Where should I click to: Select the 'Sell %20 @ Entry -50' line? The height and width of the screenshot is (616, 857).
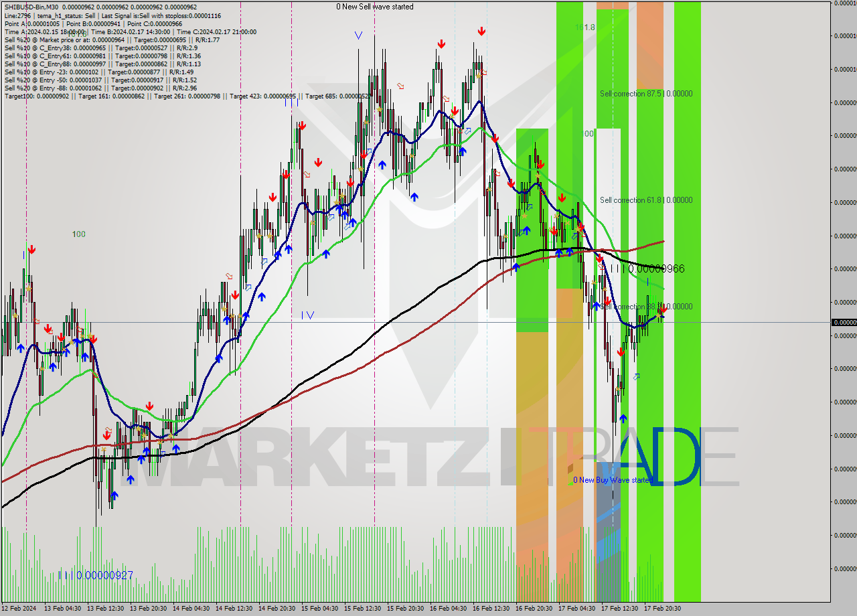tap(100, 80)
